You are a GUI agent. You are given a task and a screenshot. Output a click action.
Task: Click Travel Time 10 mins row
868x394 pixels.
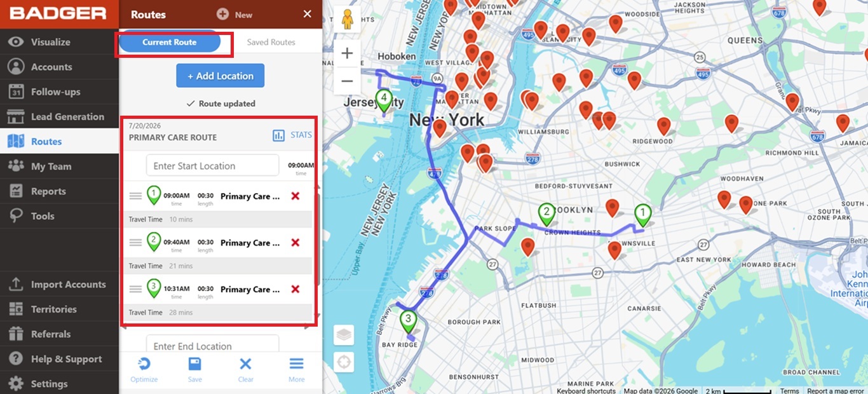218,219
